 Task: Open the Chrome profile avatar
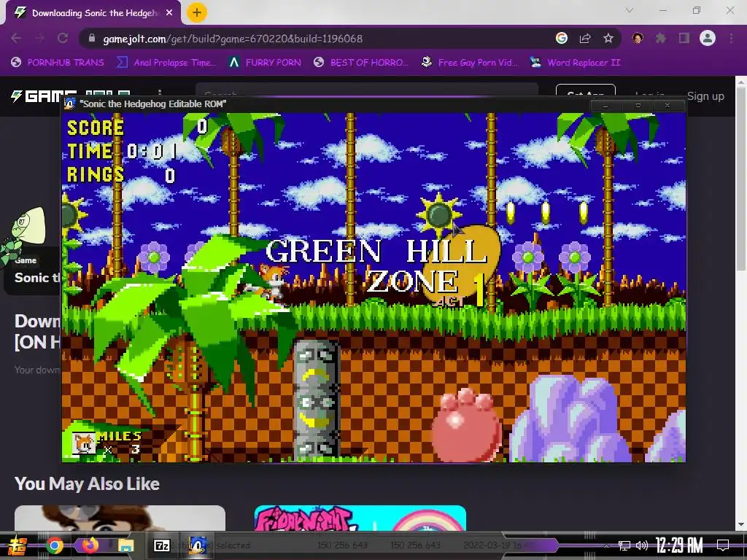(x=708, y=38)
